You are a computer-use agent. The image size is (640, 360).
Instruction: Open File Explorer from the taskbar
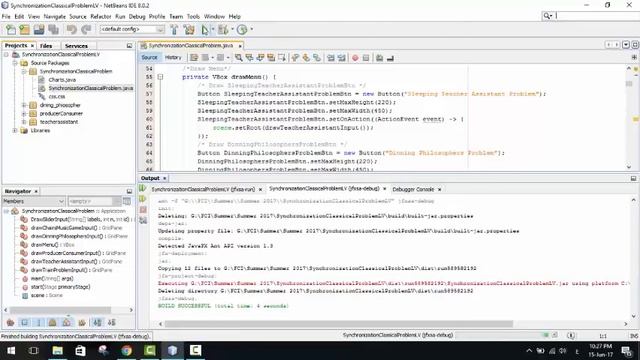point(58,351)
